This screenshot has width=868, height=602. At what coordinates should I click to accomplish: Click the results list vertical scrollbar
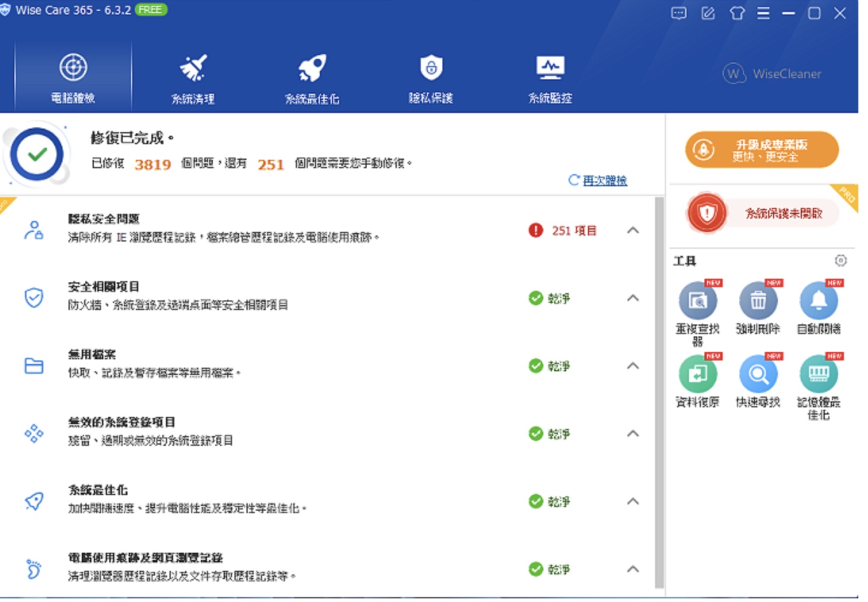659,393
